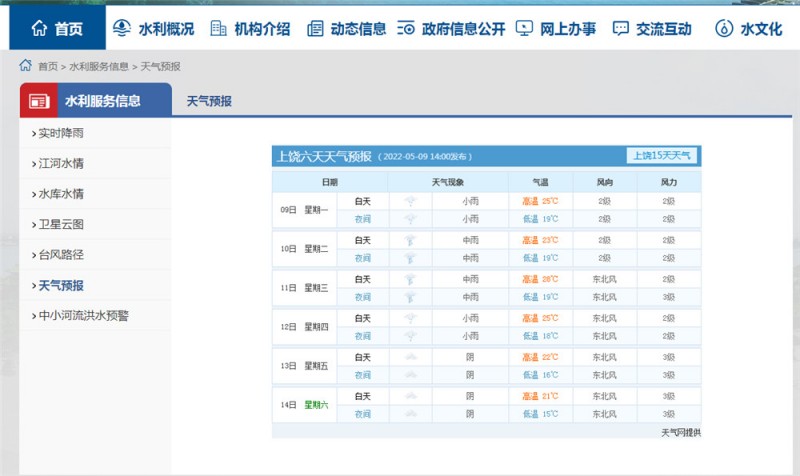Open the 水文化 menu item
This screenshot has height=476, width=800.
tap(761, 29)
